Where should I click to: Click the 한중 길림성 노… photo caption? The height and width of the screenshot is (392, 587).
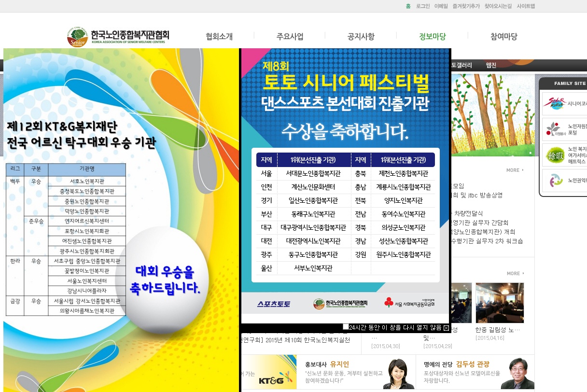[497, 330]
